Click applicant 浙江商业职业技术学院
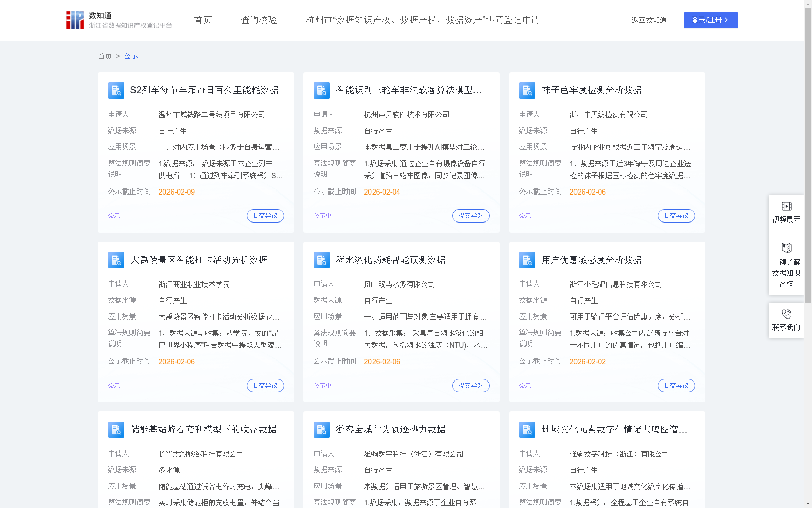 [x=194, y=284]
